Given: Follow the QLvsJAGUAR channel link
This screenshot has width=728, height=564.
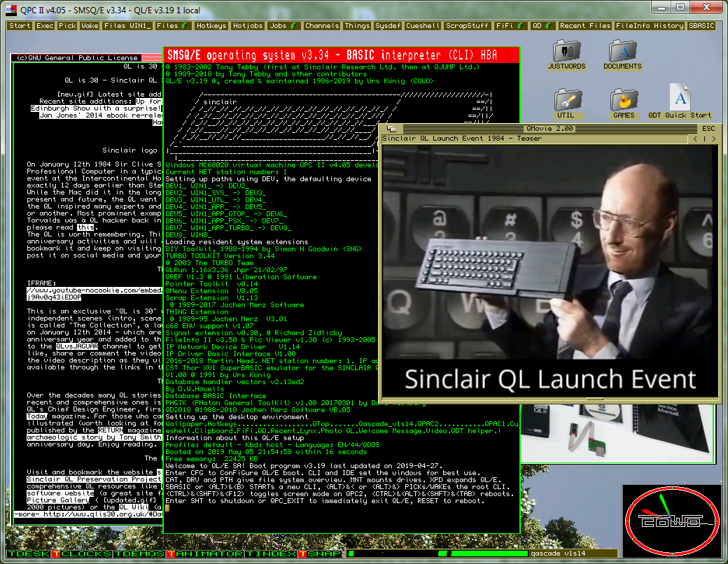Looking at the screenshot, I should pyautogui.click(x=77, y=346).
